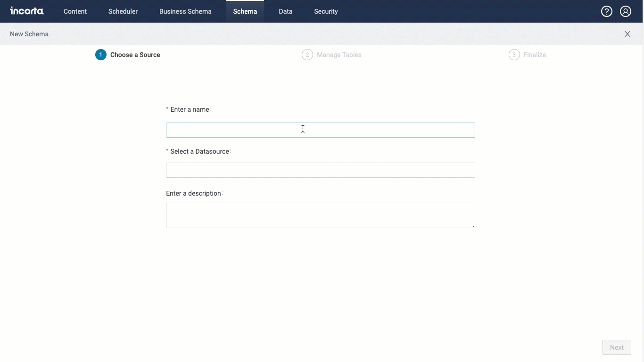Image resolution: width=644 pixels, height=362 pixels.
Task: Open the user profile icon
Action: tap(626, 11)
